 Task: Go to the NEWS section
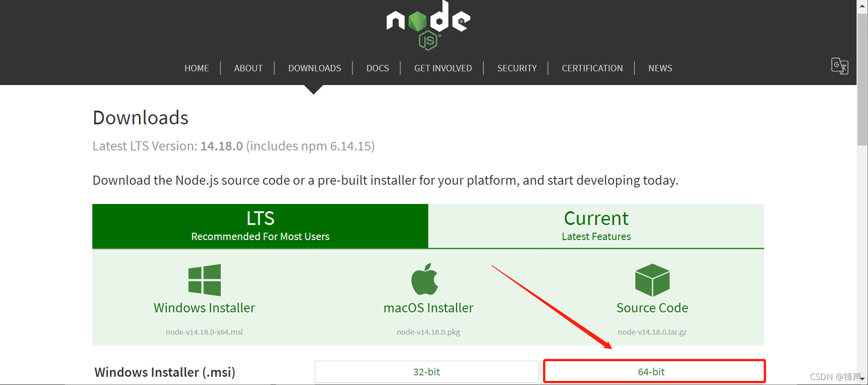(660, 68)
